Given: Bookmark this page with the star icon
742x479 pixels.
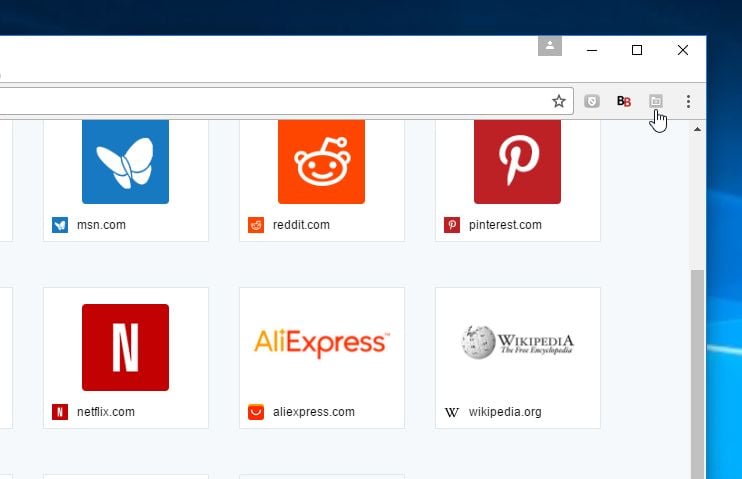Looking at the screenshot, I should pyautogui.click(x=559, y=101).
